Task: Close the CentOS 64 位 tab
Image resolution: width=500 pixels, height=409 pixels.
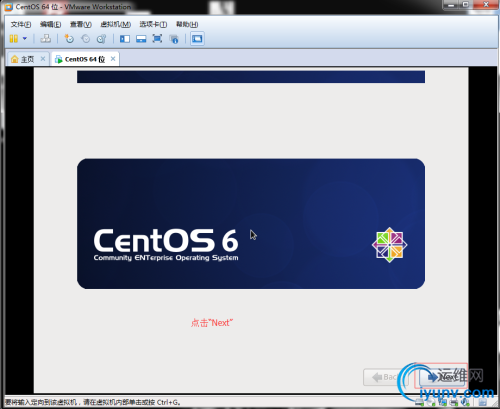Action: click(x=113, y=59)
